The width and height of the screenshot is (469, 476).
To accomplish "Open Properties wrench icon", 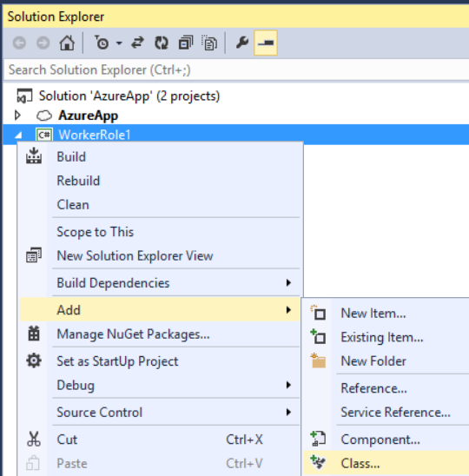I will click(242, 43).
